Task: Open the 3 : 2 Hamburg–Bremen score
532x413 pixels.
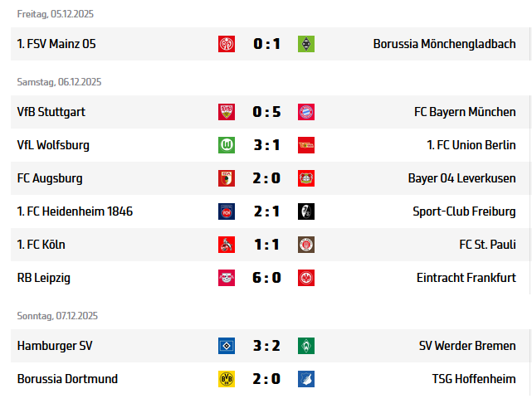Action: (266, 346)
